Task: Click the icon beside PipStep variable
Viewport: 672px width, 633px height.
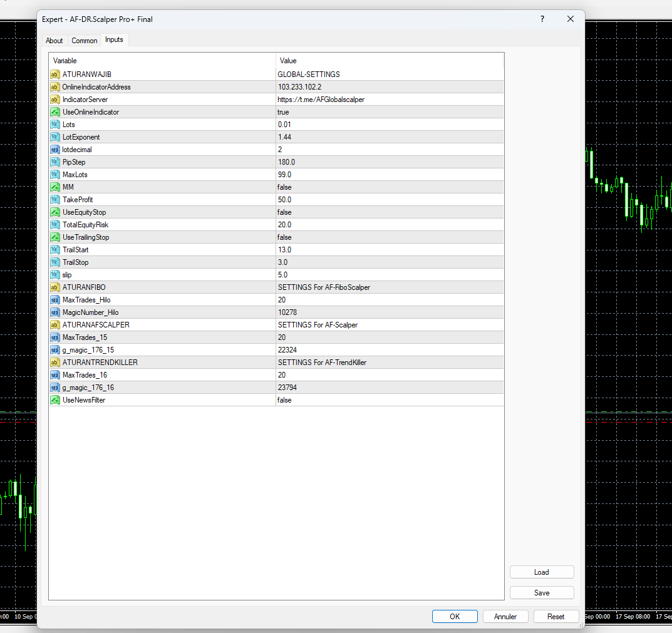Action: coord(54,162)
